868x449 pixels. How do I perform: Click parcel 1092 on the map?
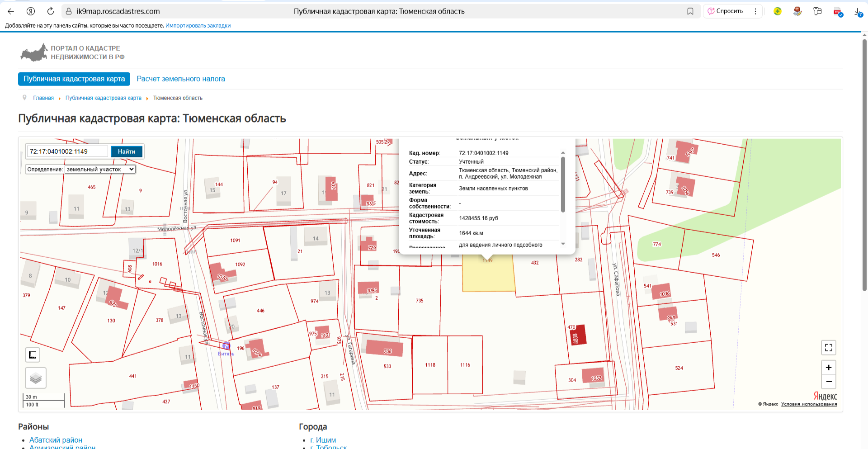pos(240,265)
